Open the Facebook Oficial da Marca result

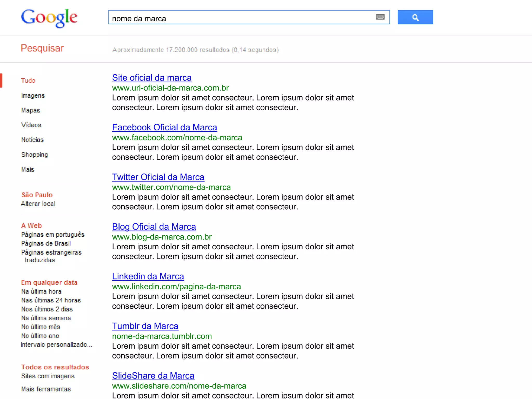pos(164,128)
